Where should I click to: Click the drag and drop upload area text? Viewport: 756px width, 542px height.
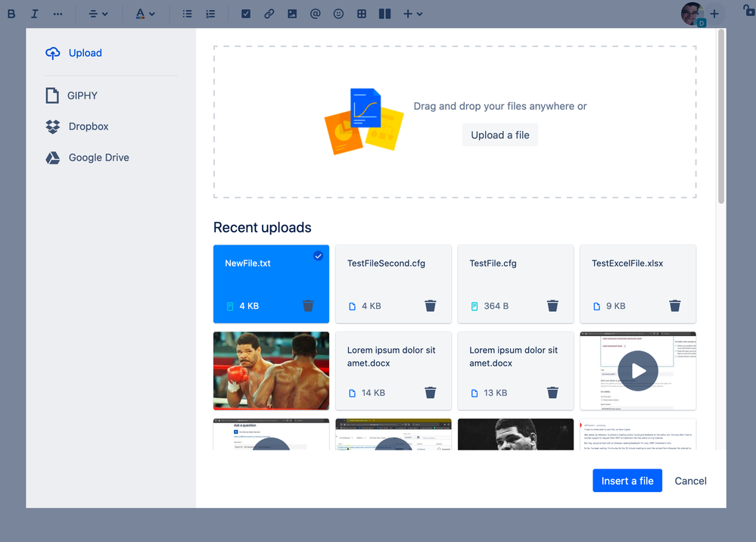click(x=500, y=106)
